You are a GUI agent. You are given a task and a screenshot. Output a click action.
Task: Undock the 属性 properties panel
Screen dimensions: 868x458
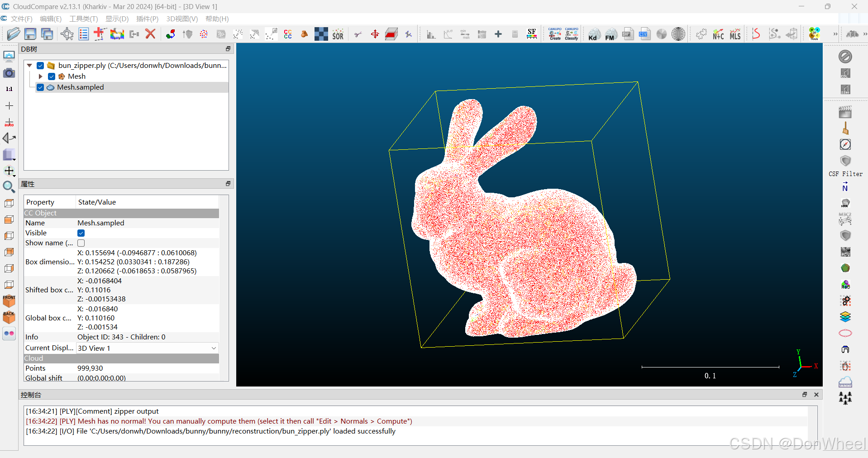228,184
